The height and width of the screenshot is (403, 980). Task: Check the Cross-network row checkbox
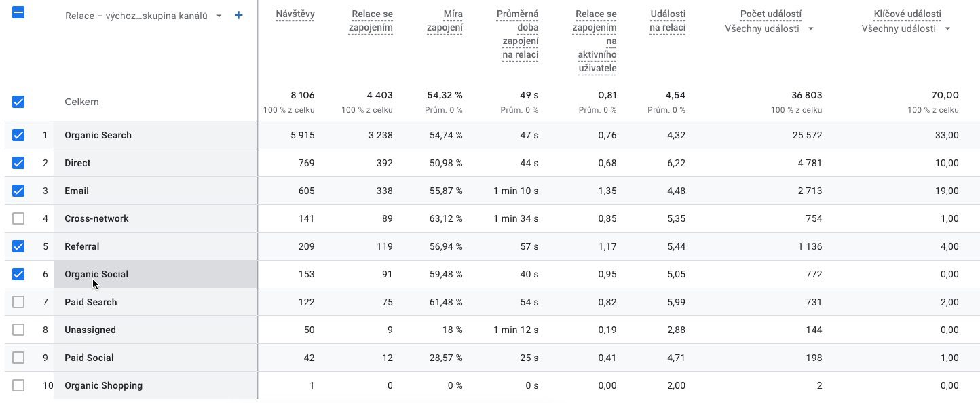click(x=18, y=218)
